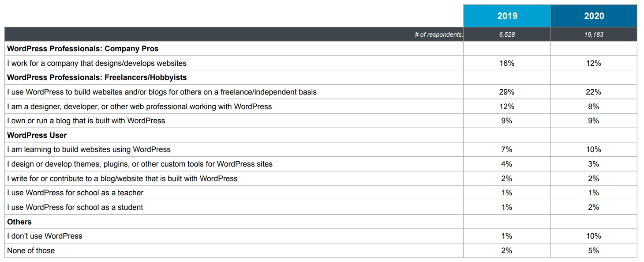Image resolution: width=644 pixels, height=262 pixels.
Task: Select 'I own or run a blog' row text
Action: [x=86, y=121]
